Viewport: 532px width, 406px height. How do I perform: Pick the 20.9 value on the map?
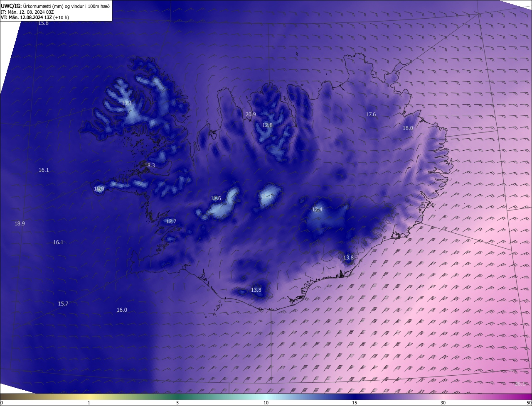click(251, 114)
